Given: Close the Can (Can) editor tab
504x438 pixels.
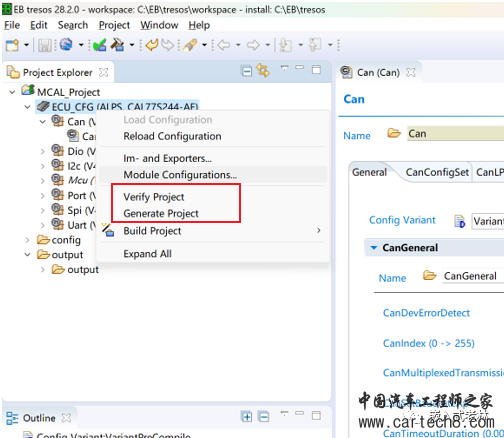Looking at the screenshot, I should click(x=411, y=72).
